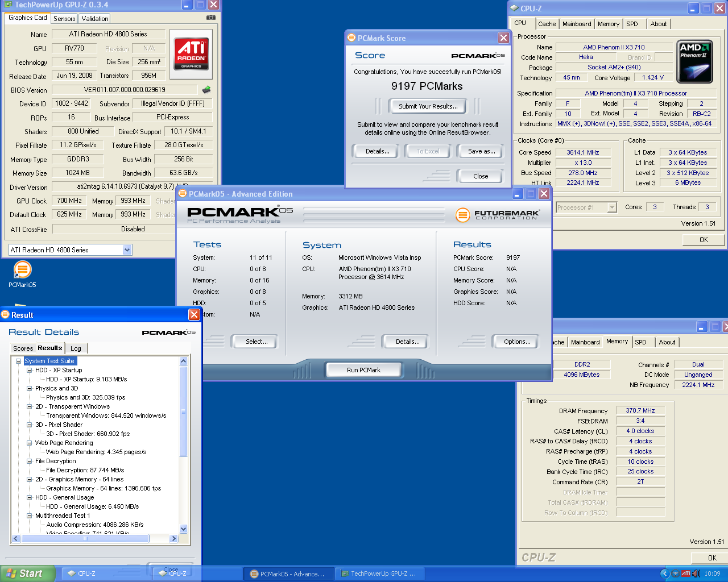The height and width of the screenshot is (582, 728).
Task: Open the PCMark05 desktop shortcut icon
Action: (x=22, y=269)
